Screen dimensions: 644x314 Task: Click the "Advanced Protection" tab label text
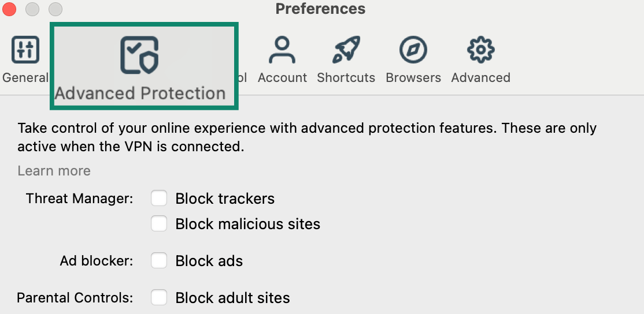[140, 94]
